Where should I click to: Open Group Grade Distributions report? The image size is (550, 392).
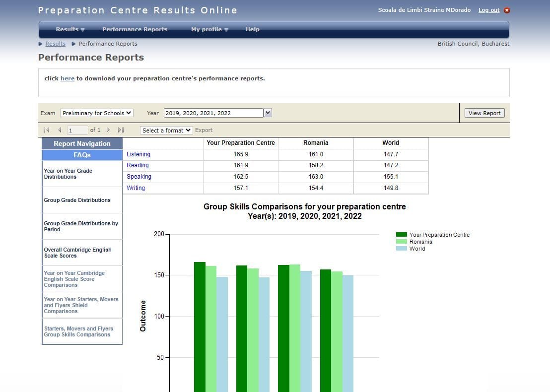click(x=82, y=200)
